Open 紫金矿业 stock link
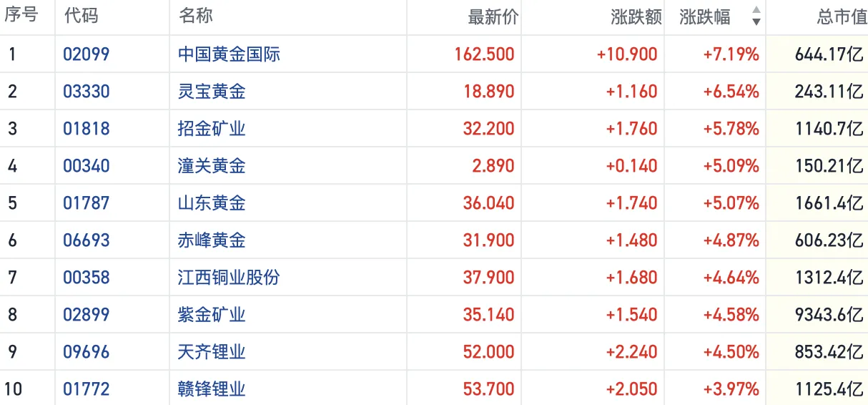The width and height of the screenshot is (868, 405). pos(212,315)
